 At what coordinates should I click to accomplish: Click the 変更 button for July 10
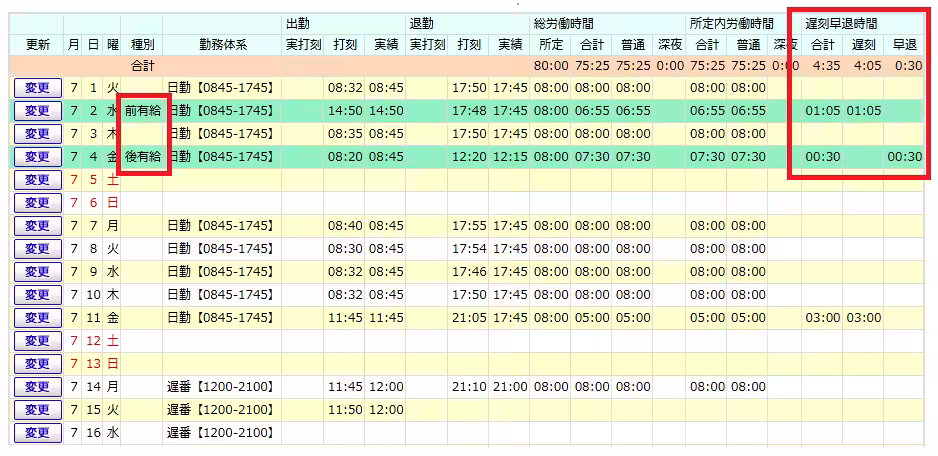click(x=37, y=295)
